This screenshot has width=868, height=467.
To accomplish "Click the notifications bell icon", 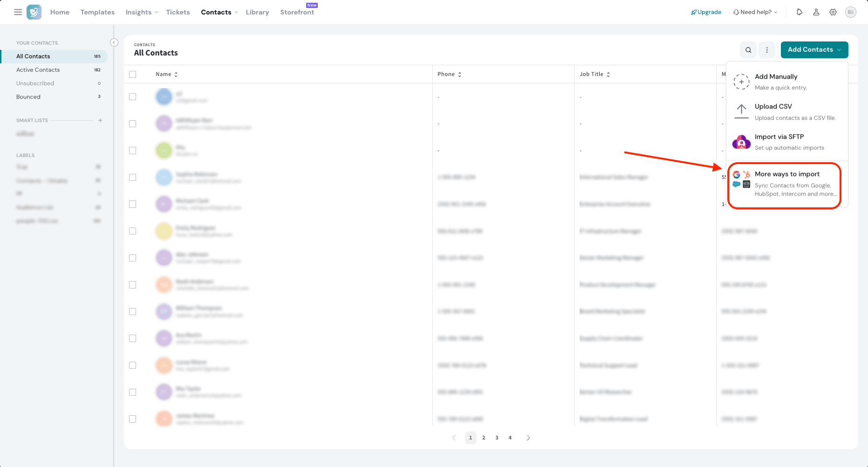I will [x=800, y=12].
